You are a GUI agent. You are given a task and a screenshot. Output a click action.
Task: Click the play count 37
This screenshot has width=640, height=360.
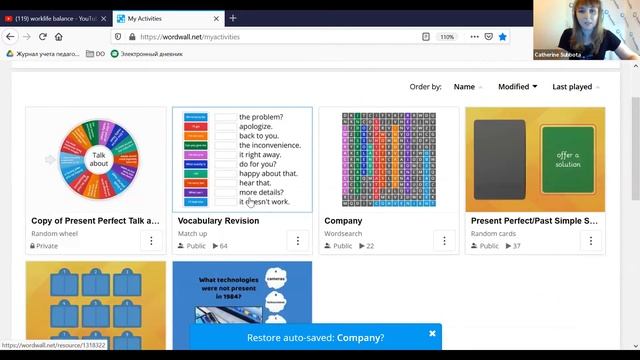click(513, 246)
